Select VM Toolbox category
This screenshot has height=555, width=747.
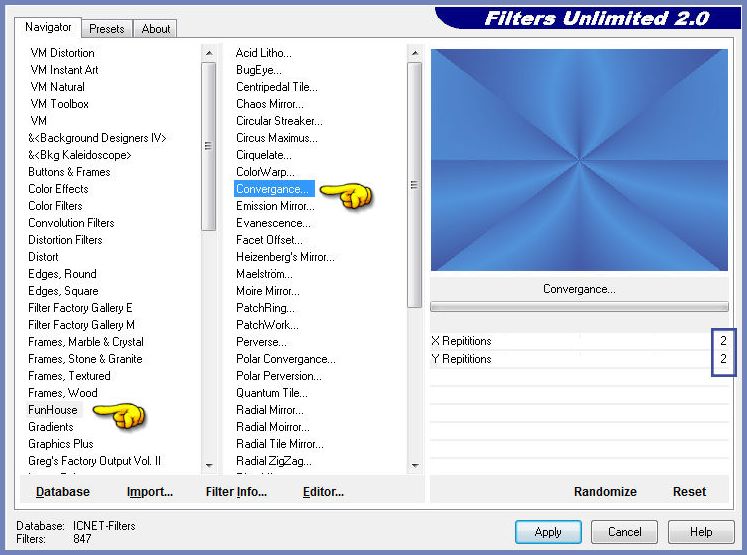click(60, 104)
